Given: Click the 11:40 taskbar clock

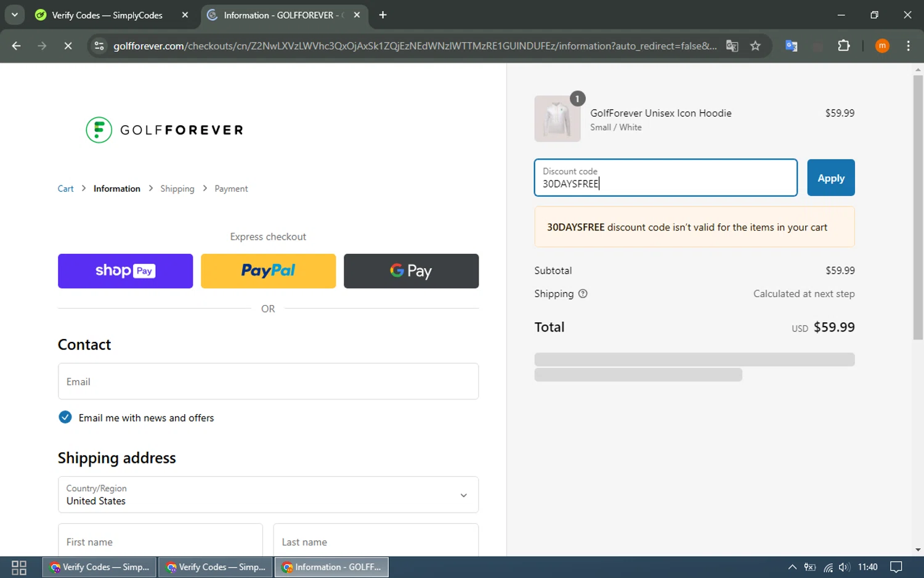Looking at the screenshot, I should click(x=867, y=568).
